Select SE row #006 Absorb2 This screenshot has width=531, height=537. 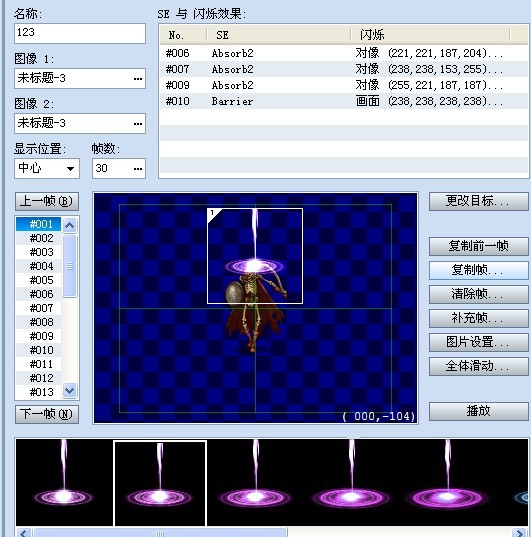click(344, 53)
